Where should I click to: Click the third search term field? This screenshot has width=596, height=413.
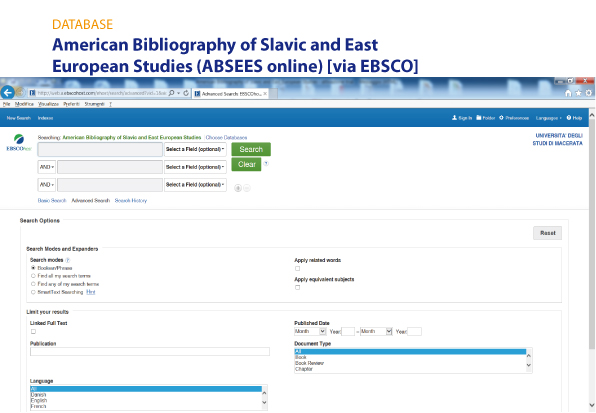click(x=110, y=185)
